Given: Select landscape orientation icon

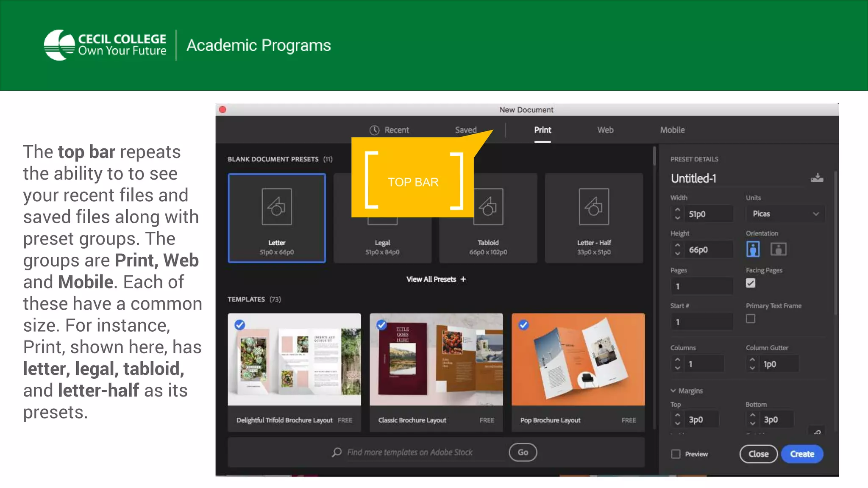Looking at the screenshot, I should [x=778, y=249].
